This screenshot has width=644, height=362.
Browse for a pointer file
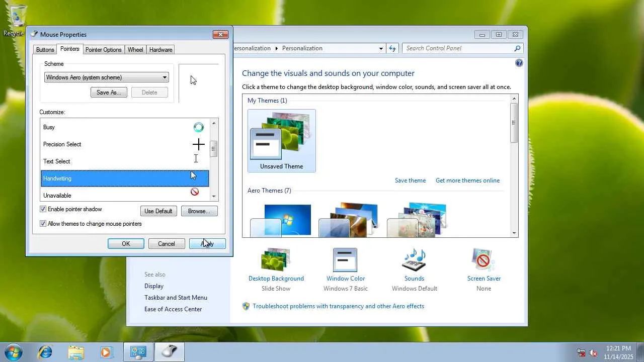pyautogui.click(x=199, y=211)
